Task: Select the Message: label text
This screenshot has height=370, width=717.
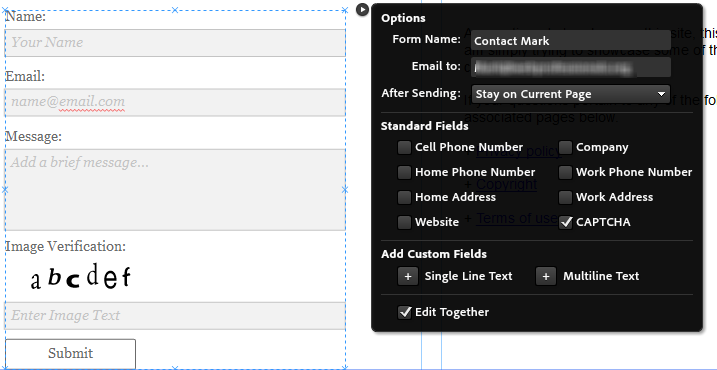Action: pos(33,136)
